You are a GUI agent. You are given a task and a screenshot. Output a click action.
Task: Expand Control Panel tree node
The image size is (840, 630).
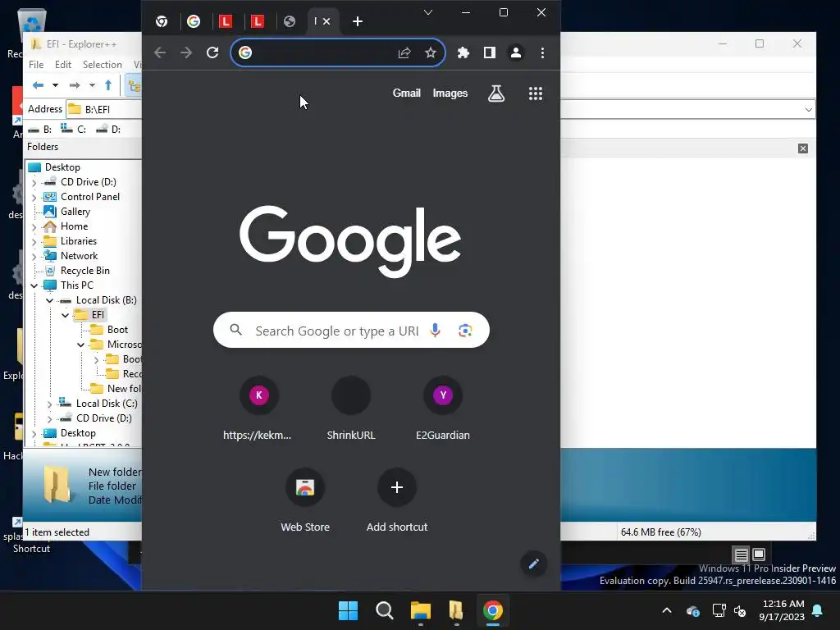pyautogui.click(x=34, y=197)
